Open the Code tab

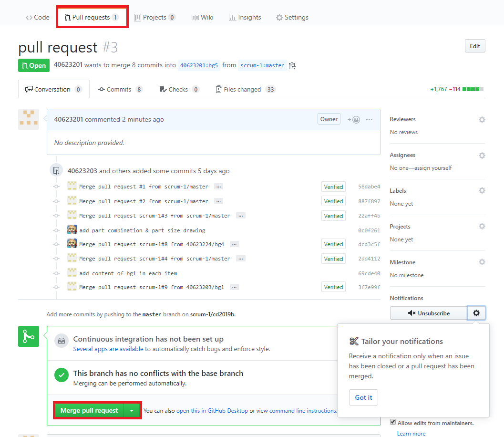tap(38, 17)
